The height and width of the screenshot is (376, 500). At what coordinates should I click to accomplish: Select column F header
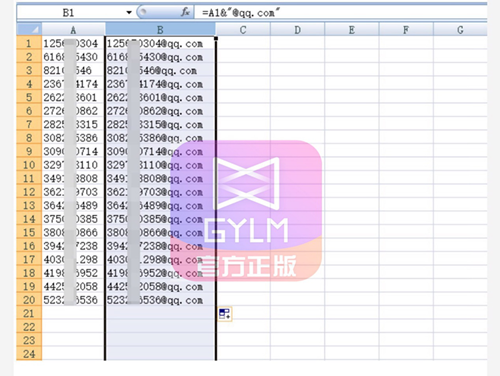pos(406,30)
